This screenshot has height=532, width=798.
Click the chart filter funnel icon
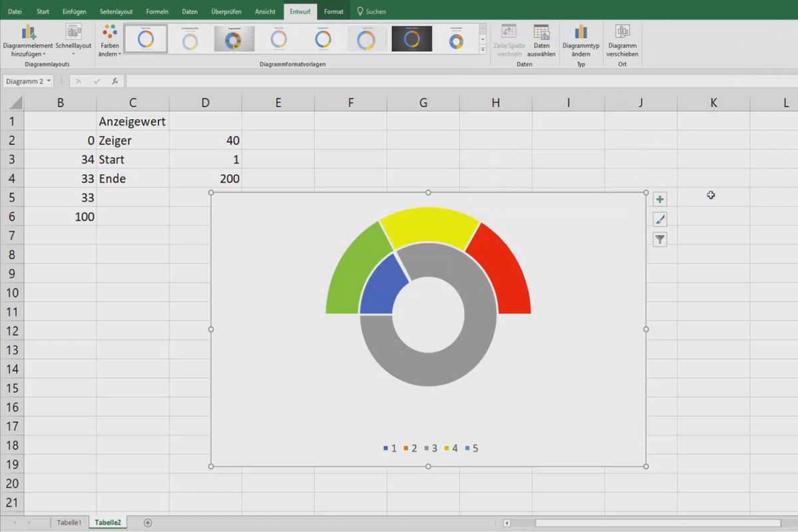click(x=659, y=239)
